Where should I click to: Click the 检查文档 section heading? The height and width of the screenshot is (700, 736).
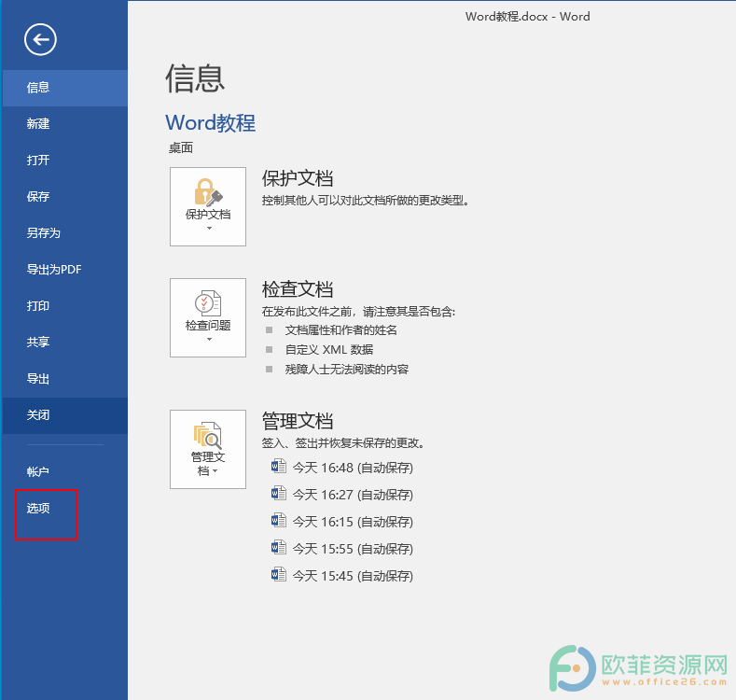(x=298, y=289)
